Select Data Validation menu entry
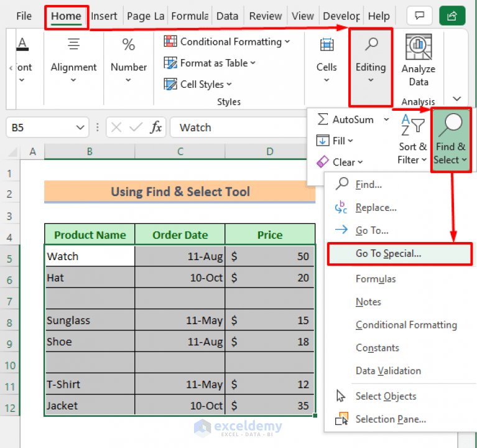This screenshot has height=448, width=477. [x=388, y=370]
